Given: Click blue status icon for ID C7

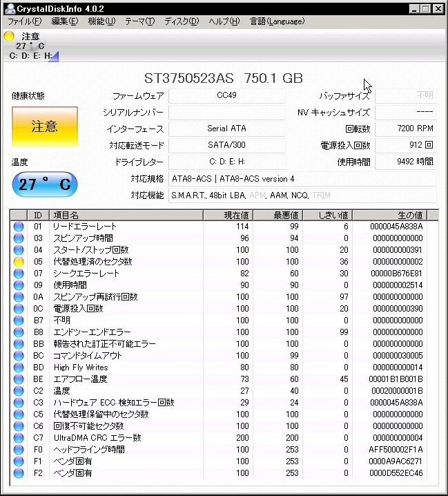Looking at the screenshot, I should 19,438.
